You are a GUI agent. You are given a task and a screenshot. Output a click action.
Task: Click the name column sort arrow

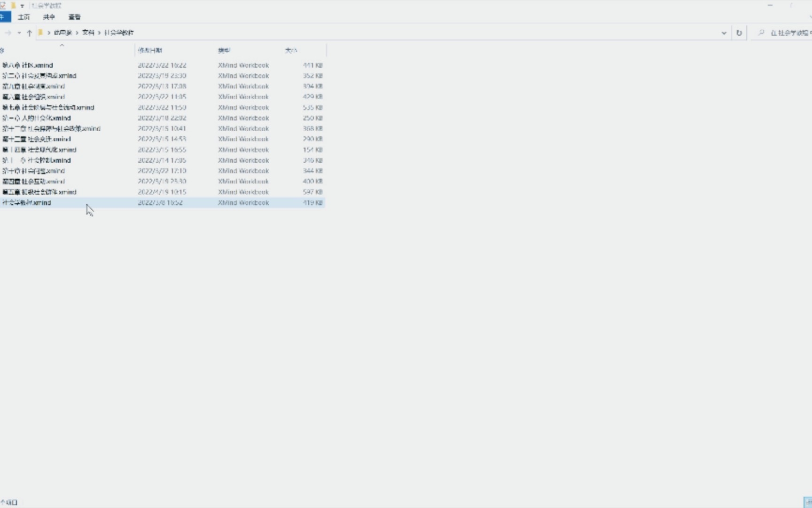[62, 45]
